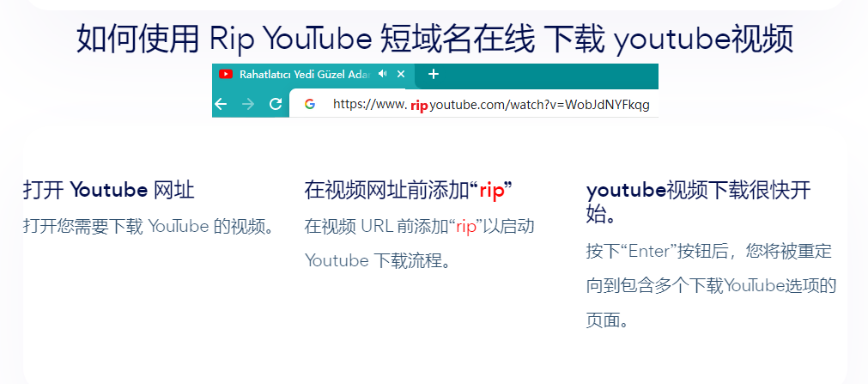868x384 pixels.
Task: Click text 打开您需要下载 YouTube 的视频。
Action: pyautogui.click(x=149, y=227)
